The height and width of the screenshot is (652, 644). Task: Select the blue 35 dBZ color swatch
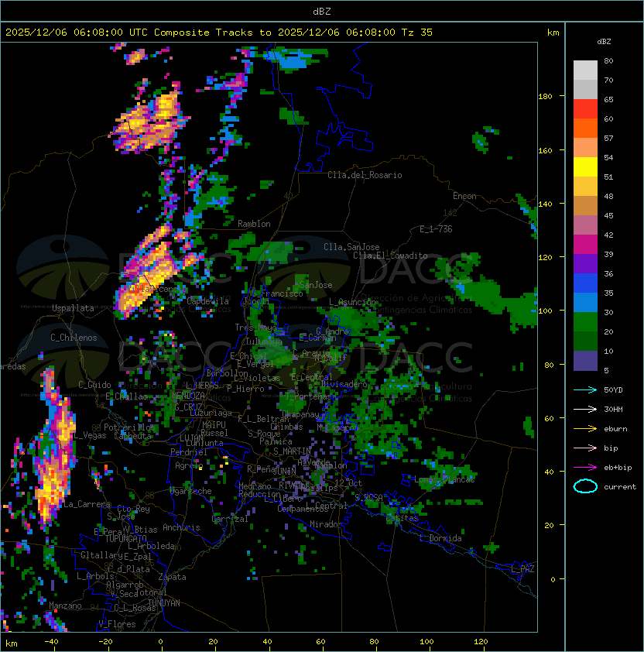[x=585, y=283]
